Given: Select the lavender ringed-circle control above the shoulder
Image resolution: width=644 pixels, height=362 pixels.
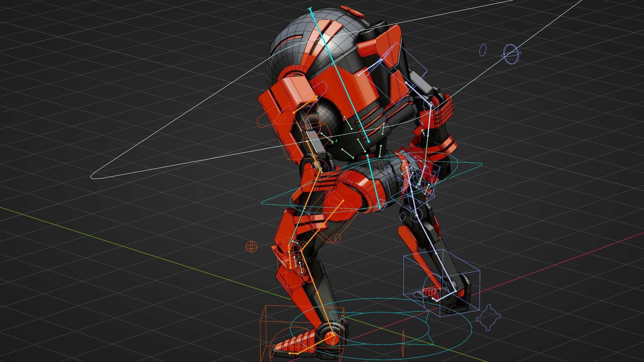Looking at the screenshot, I should tap(511, 54).
